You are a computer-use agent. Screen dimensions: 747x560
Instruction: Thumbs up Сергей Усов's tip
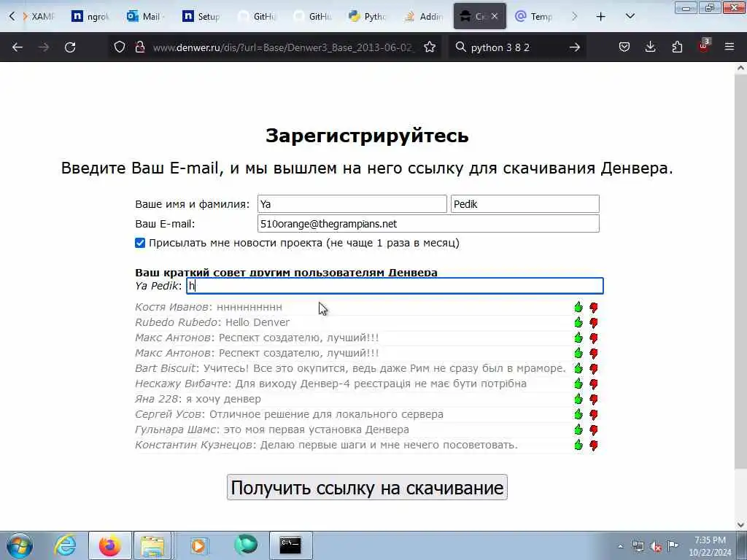(578, 414)
